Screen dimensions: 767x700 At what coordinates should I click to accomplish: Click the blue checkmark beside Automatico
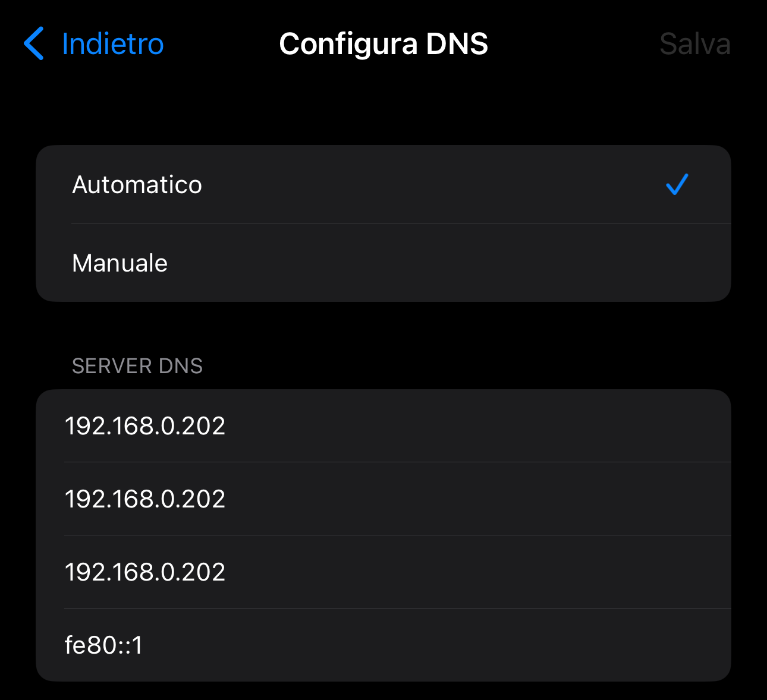point(677,185)
